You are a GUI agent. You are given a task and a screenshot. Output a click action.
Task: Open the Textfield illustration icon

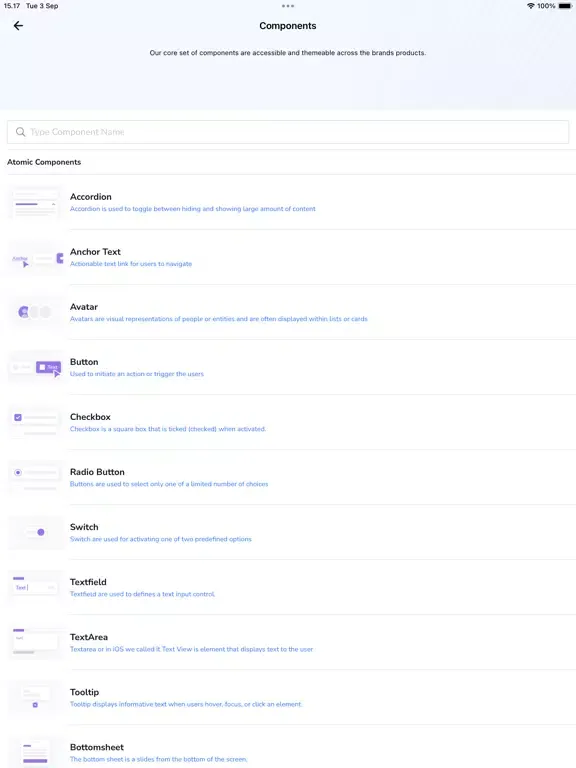(35, 588)
